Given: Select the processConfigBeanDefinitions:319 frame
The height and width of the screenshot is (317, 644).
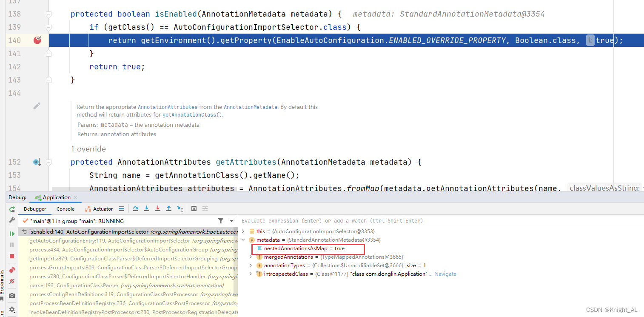Looking at the screenshot, I should (x=128, y=294).
